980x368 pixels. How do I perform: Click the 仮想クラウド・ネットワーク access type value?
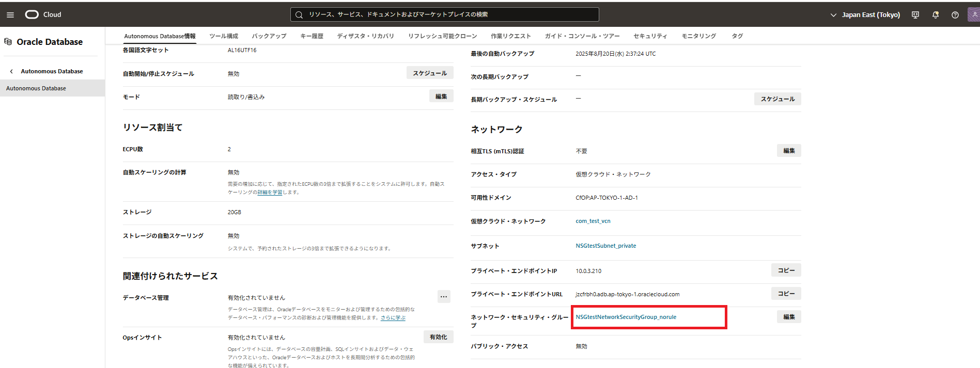click(613, 174)
